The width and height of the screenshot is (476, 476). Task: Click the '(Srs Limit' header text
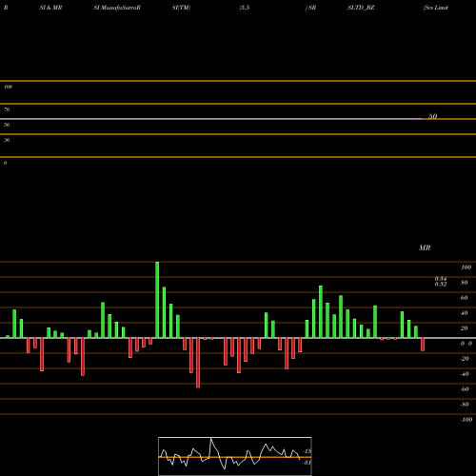pyautogui.click(x=436, y=8)
